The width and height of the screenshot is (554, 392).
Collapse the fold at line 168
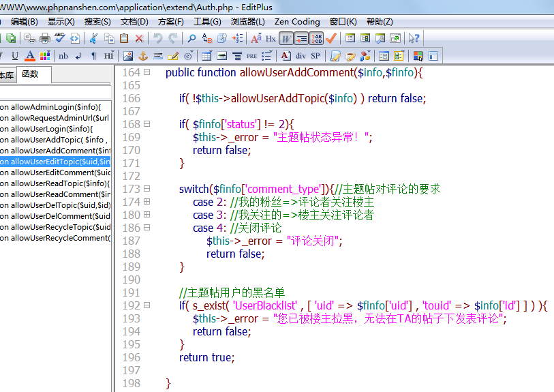point(147,123)
